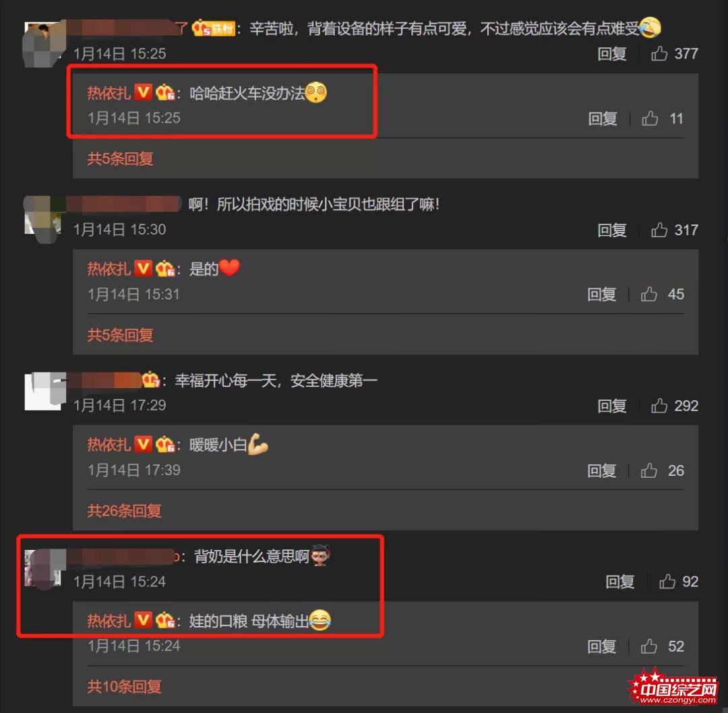Expand 共26条回复 thread
This screenshot has height=713, width=728.
(x=125, y=511)
